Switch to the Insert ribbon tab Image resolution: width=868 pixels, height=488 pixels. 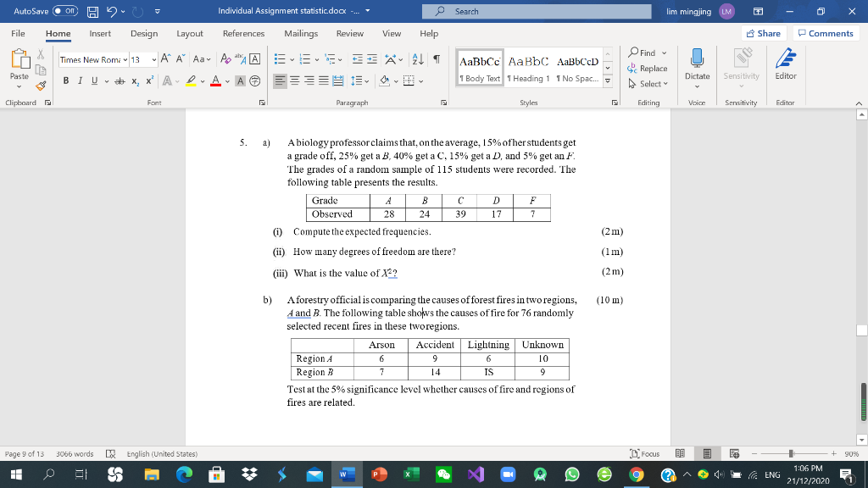pyautogui.click(x=99, y=34)
